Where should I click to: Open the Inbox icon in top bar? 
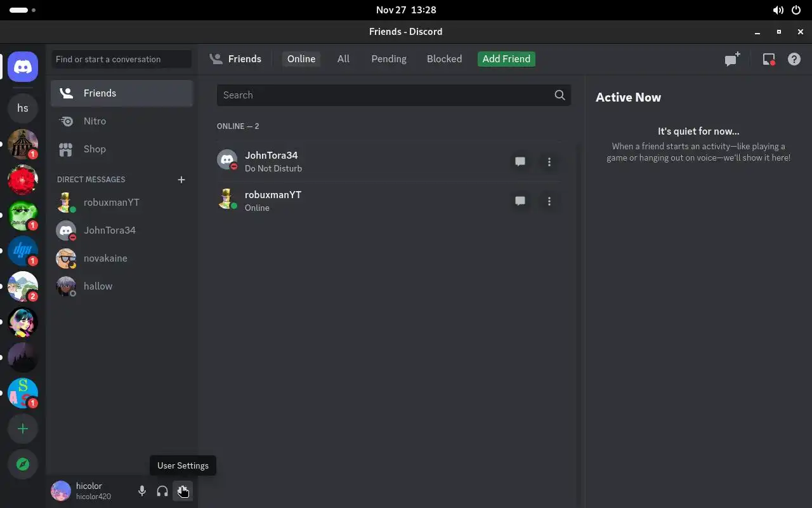click(769, 59)
